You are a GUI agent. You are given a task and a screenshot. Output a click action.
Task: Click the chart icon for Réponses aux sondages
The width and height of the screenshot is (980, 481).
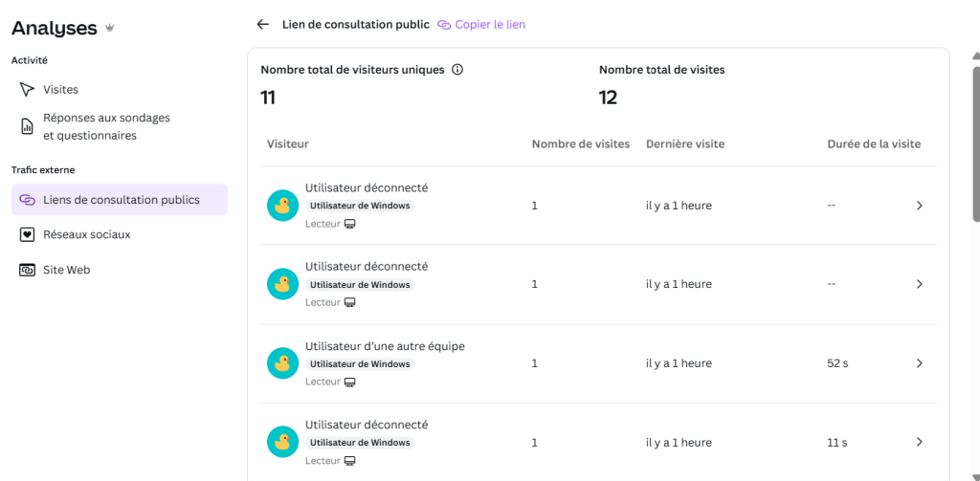pos(27,127)
